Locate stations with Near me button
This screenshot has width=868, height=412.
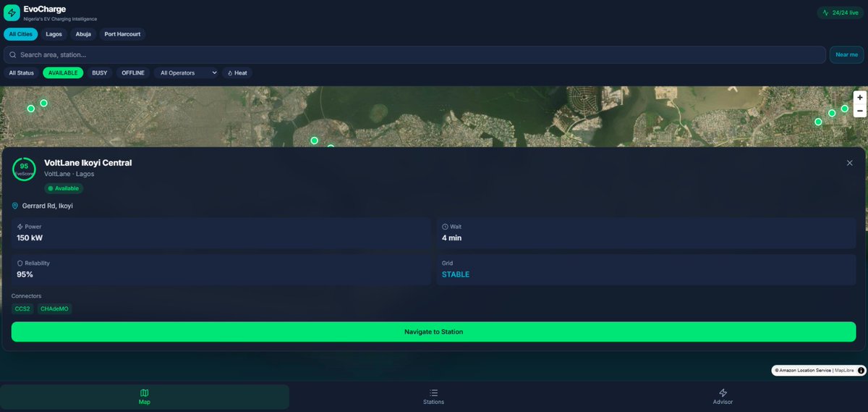click(x=846, y=54)
